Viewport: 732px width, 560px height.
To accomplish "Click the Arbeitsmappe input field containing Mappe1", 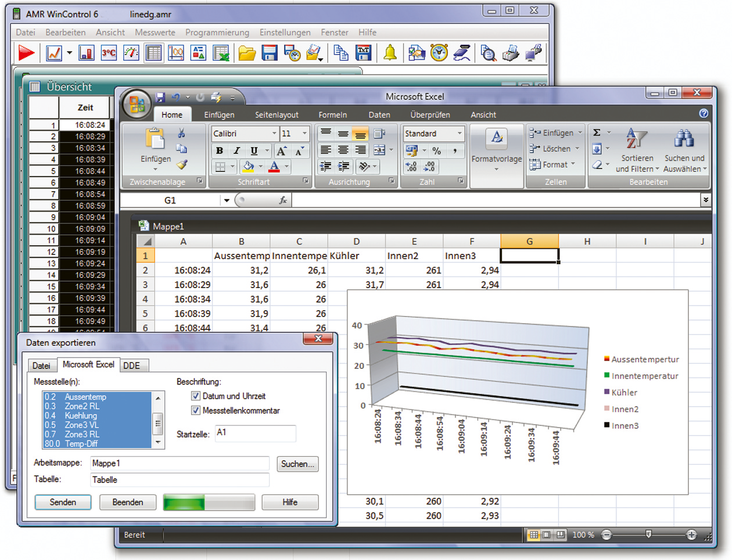I will pos(180,464).
